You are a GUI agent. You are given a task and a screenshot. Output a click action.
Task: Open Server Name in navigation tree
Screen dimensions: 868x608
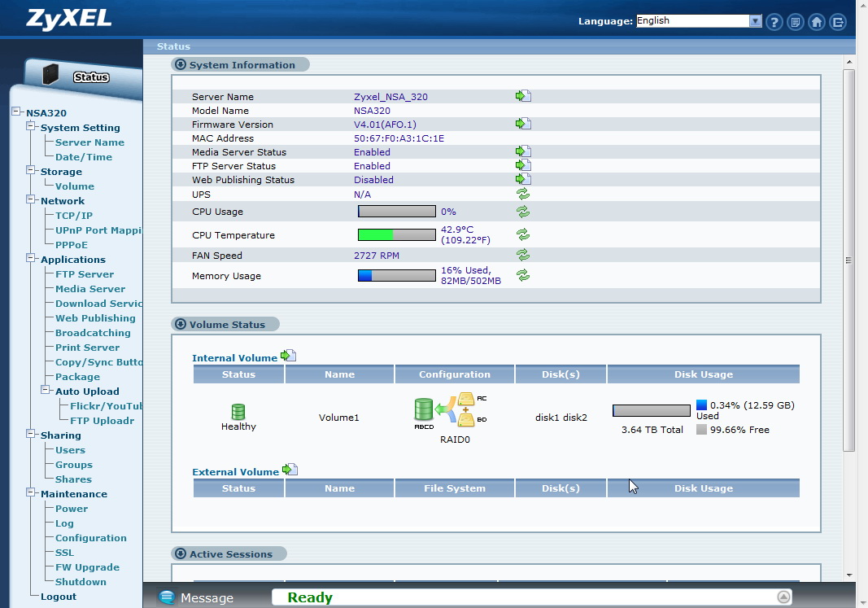pyautogui.click(x=89, y=142)
